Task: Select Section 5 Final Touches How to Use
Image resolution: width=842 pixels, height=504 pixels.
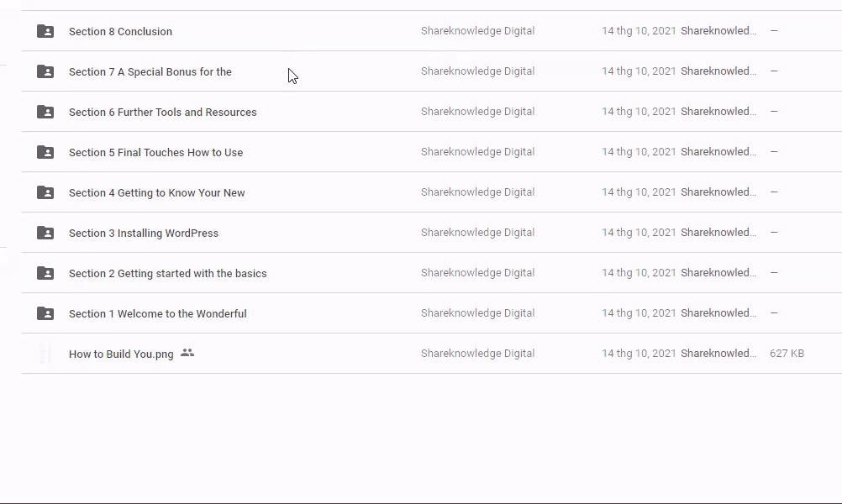Action: [x=155, y=153]
